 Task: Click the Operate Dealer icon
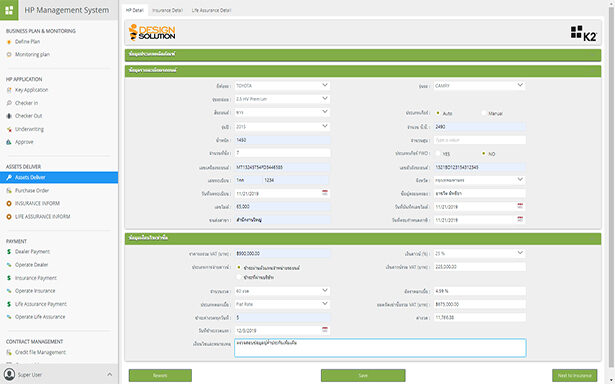pyautogui.click(x=9, y=265)
